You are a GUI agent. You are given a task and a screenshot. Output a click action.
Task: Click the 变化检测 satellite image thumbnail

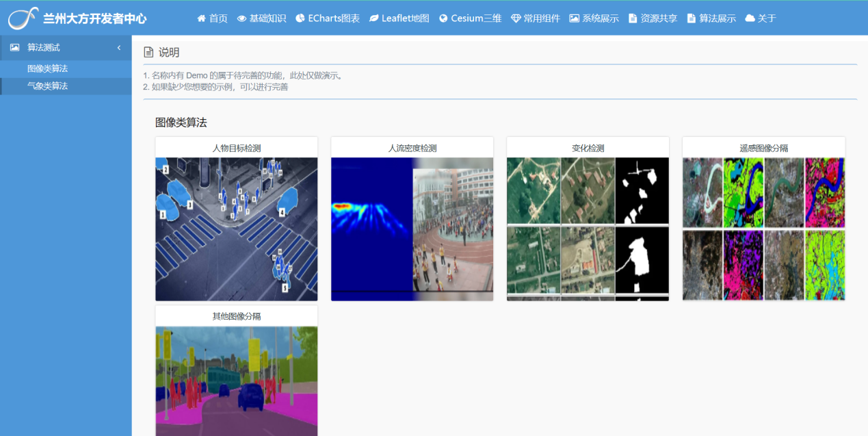click(x=588, y=229)
